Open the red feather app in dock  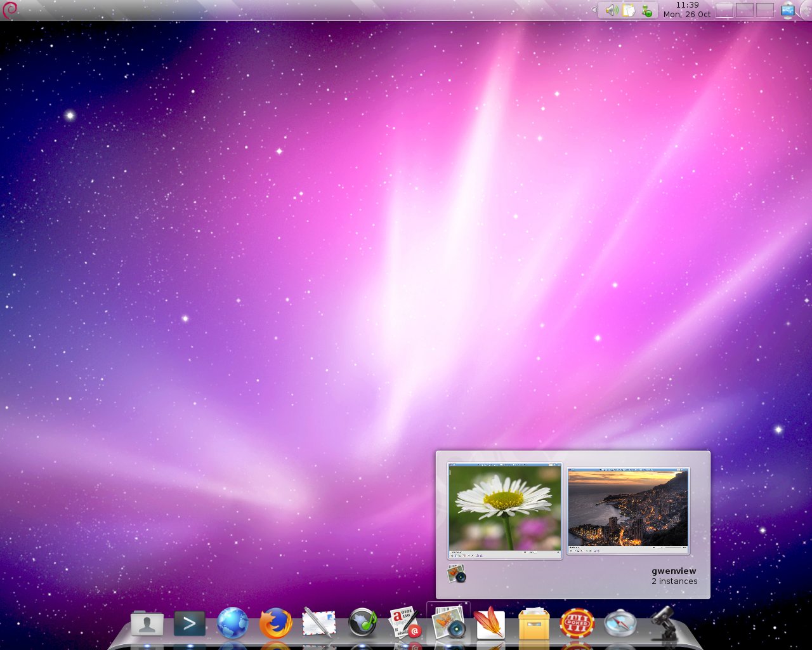coord(490,622)
